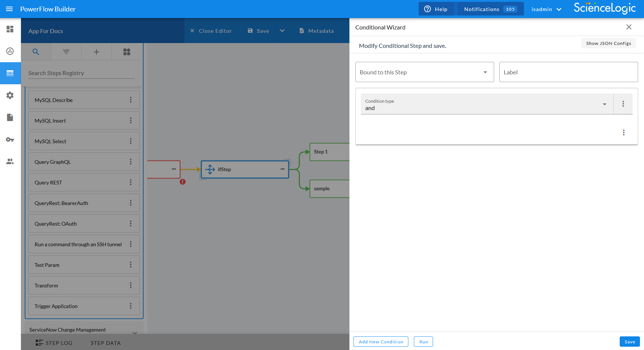This screenshot has width=644, height=350.
Task: Open the settings gear in sidebar
Action: (10, 95)
